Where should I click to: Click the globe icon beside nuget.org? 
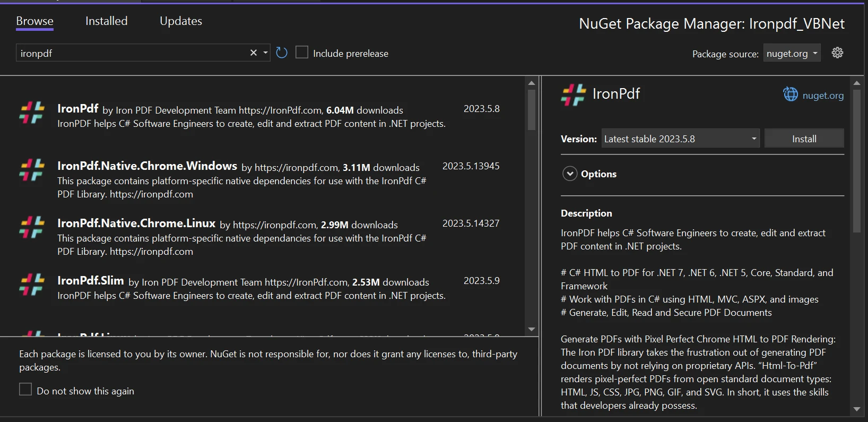[791, 94]
